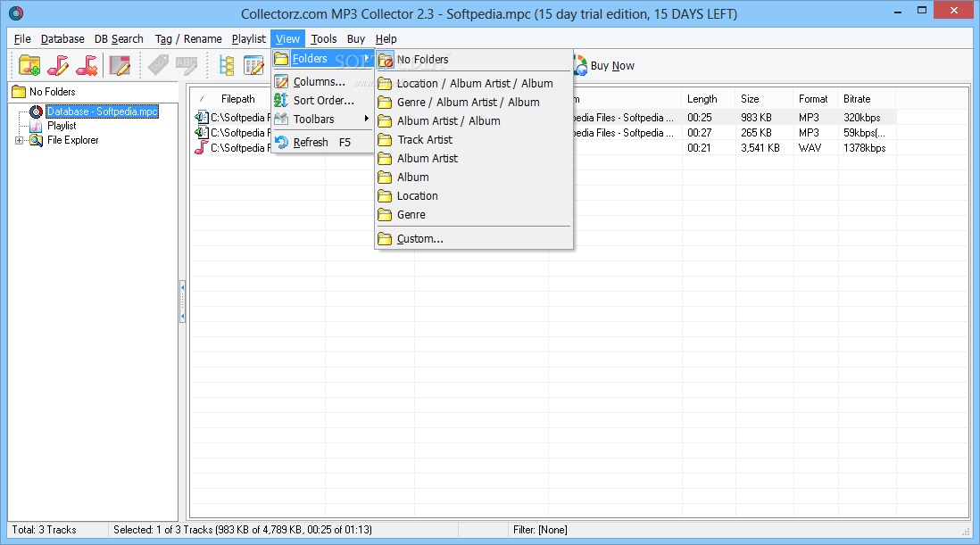Select Location / Album Artist / Album folder grouping
Image resolution: width=980 pixels, height=545 pixels.
[x=474, y=84]
